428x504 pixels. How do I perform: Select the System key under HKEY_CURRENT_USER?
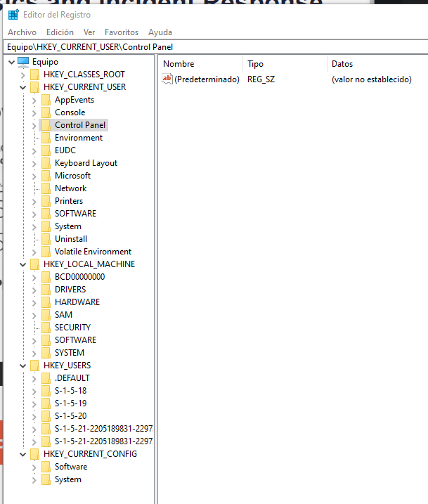68,226
